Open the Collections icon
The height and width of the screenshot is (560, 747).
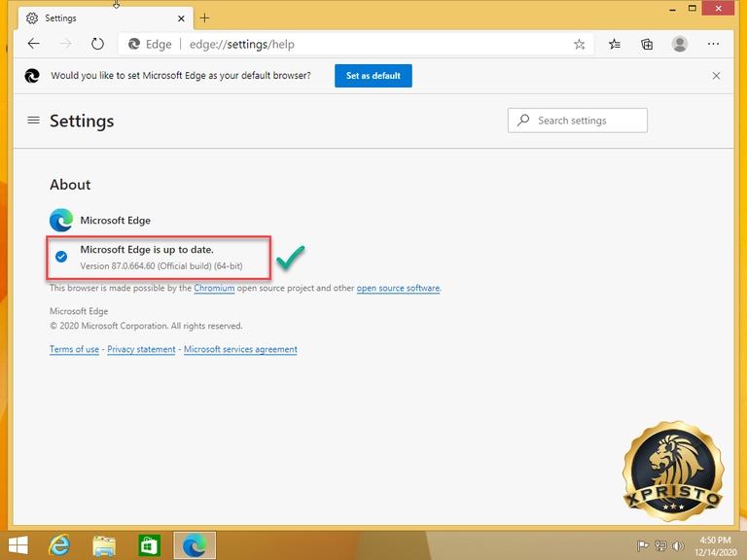tap(647, 45)
